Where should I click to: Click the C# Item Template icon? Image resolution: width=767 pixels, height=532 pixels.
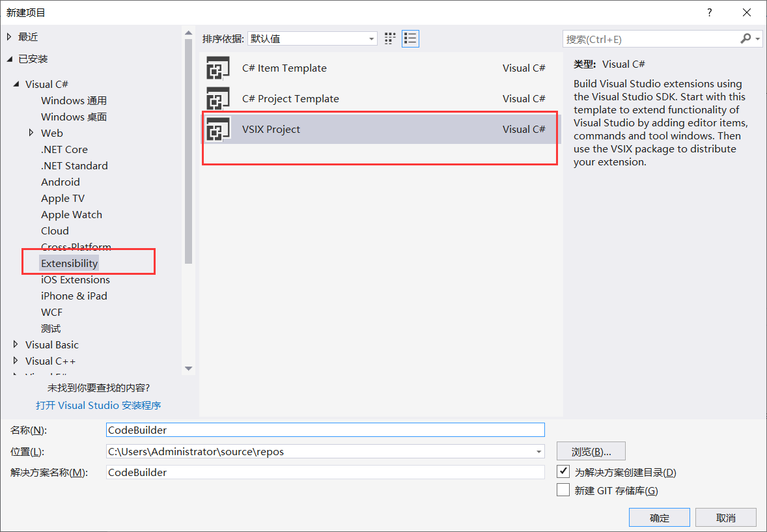[217, 68]
